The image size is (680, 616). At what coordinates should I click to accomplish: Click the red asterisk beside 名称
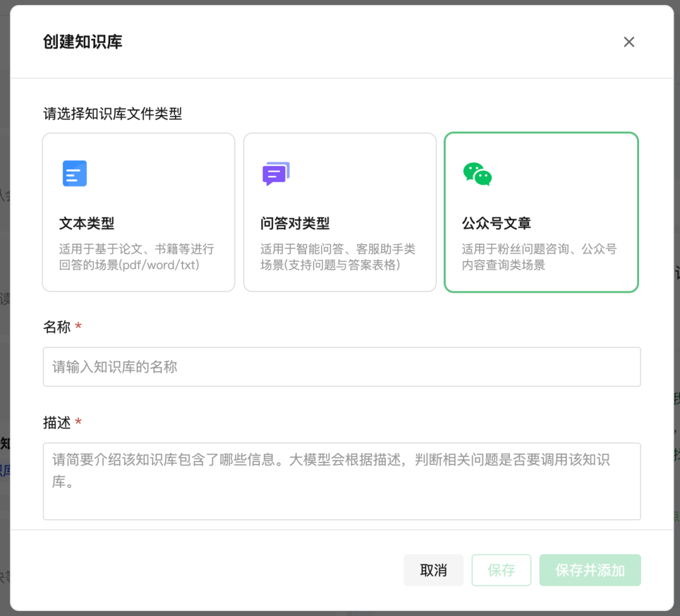click(x=78, y=327)
